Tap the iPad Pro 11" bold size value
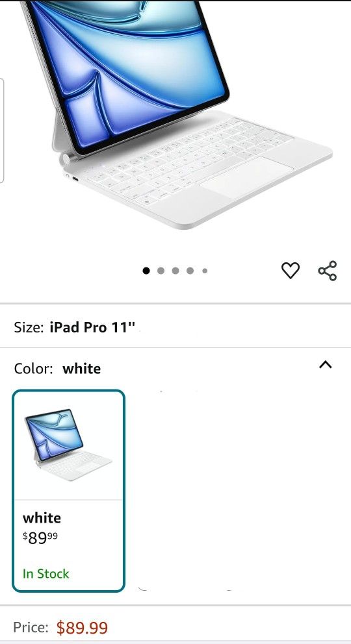Image resolution: width=351 pixels, height=644 pixels. (x=92, y=327)
